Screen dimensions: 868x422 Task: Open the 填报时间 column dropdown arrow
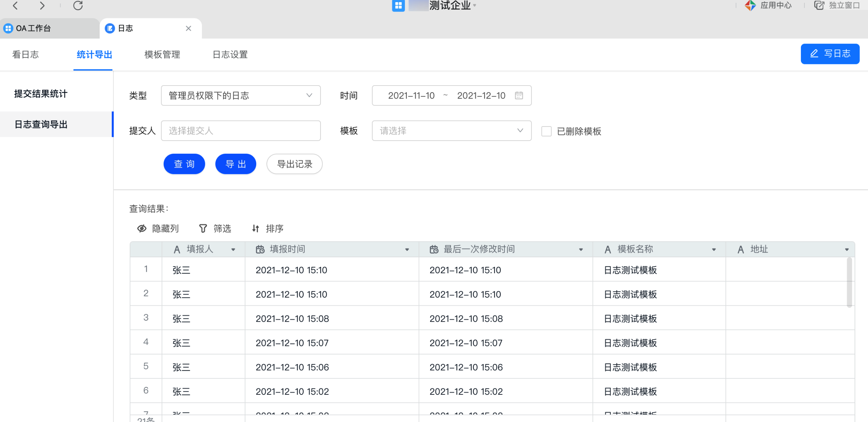coord(407,250)
